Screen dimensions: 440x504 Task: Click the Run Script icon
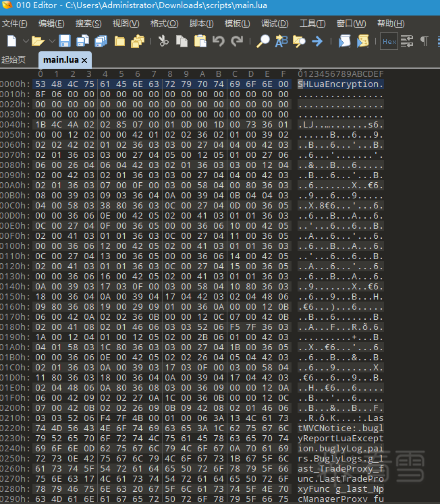[x=344, y=41]
